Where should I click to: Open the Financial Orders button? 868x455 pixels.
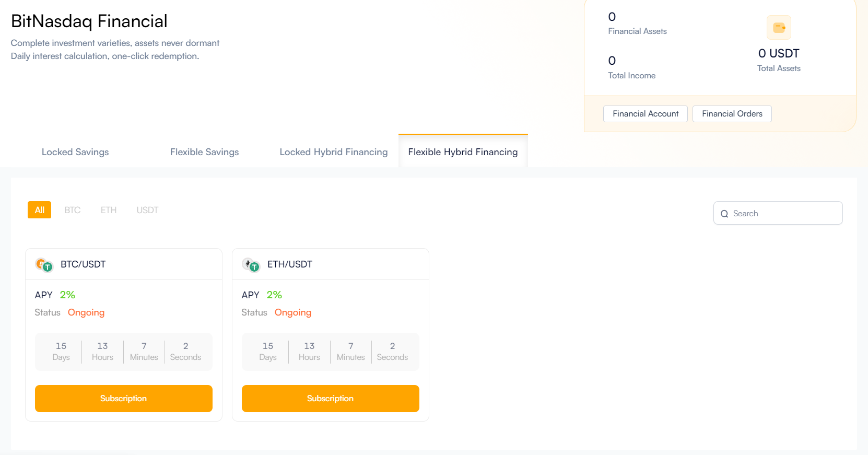coord(732,114)
